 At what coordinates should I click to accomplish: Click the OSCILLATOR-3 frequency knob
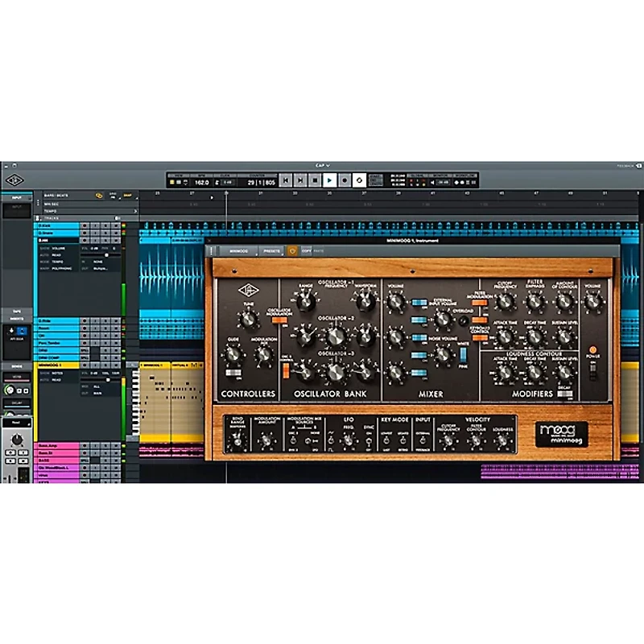click(336, 372)
